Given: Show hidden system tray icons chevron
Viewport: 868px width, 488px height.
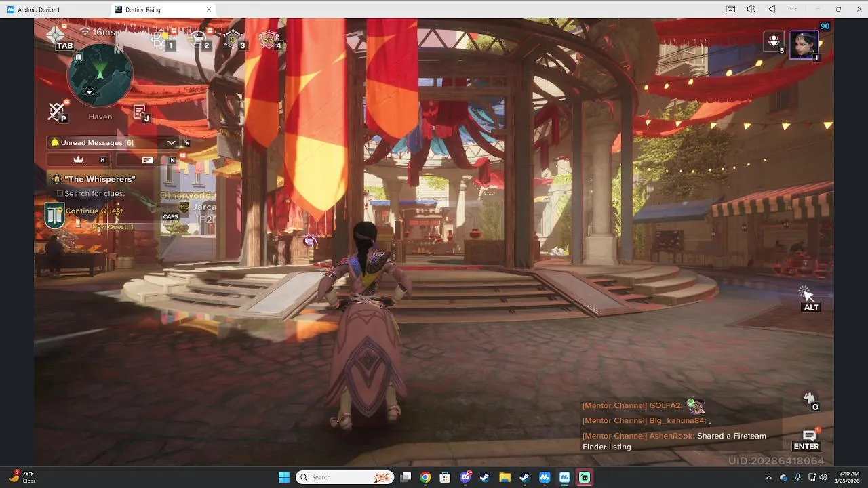Looking at the screenshot, I should click(x=769, y=477).
